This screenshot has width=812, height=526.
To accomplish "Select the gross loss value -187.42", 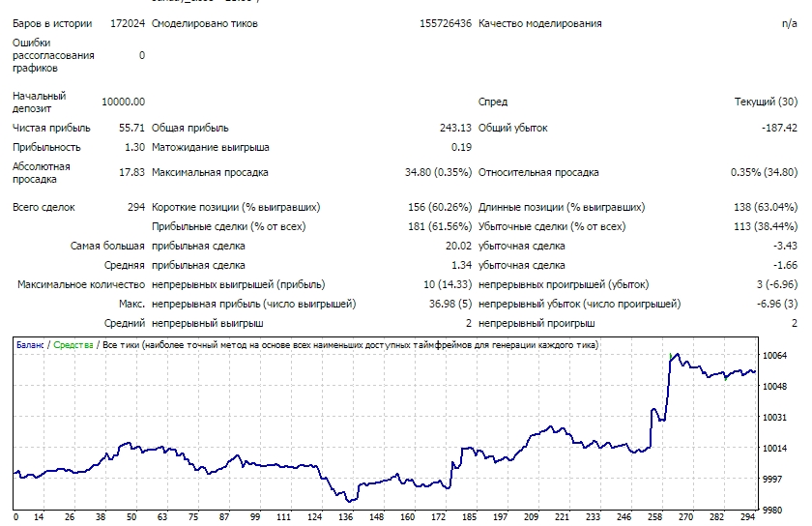I will 779,128.
